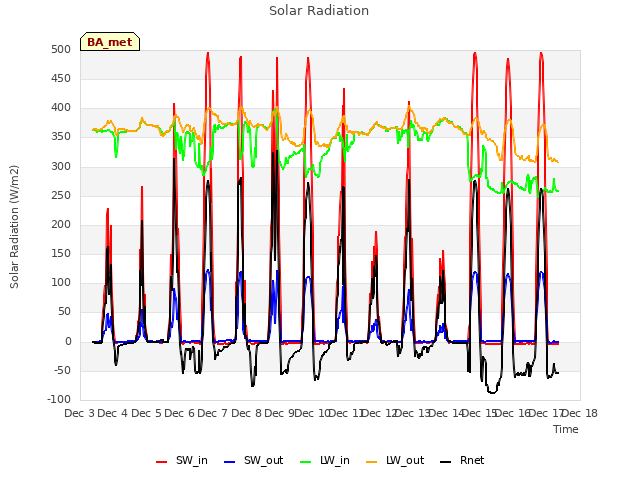Toggle the LW_out legend entry
Viewport: 640px width, 480px height.
[396, 460]
